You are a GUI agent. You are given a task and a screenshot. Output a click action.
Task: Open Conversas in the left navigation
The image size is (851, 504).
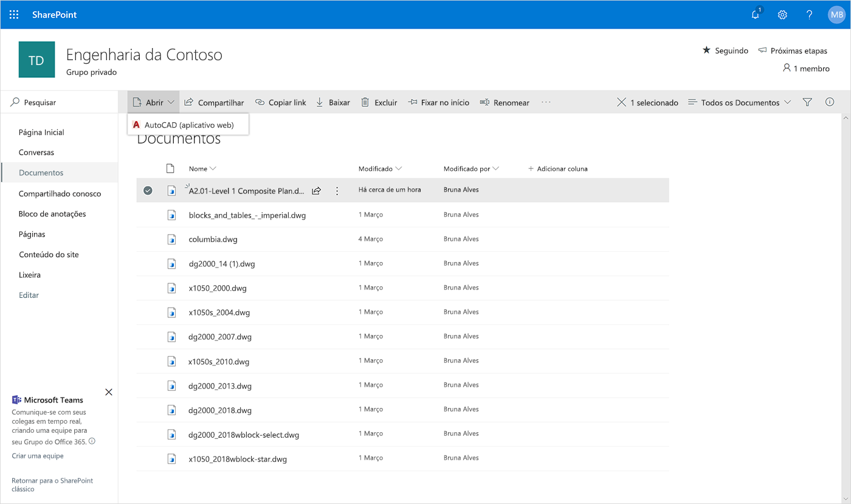point(36,152)
